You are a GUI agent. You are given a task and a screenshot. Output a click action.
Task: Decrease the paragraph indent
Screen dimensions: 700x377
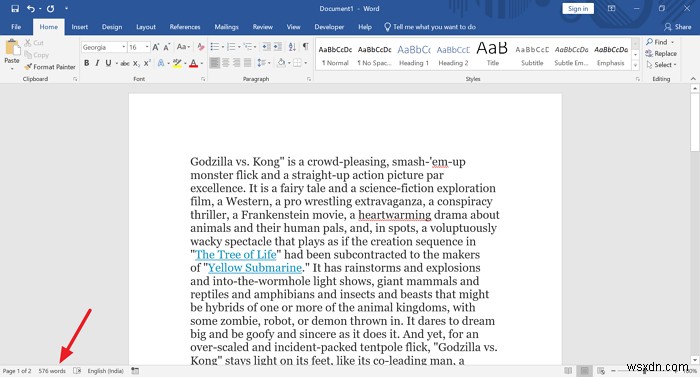(x=266, y=47)
